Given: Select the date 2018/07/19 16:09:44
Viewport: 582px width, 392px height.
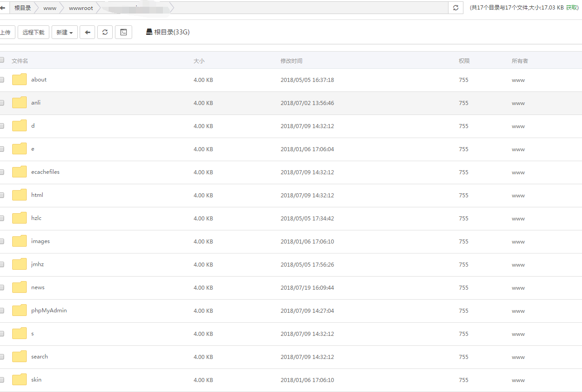Looking at the screenshot, I should click(x=307, y=288).
